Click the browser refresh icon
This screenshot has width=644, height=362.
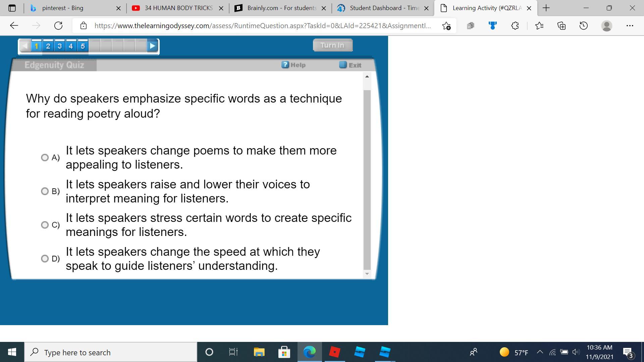coord(58,25)
